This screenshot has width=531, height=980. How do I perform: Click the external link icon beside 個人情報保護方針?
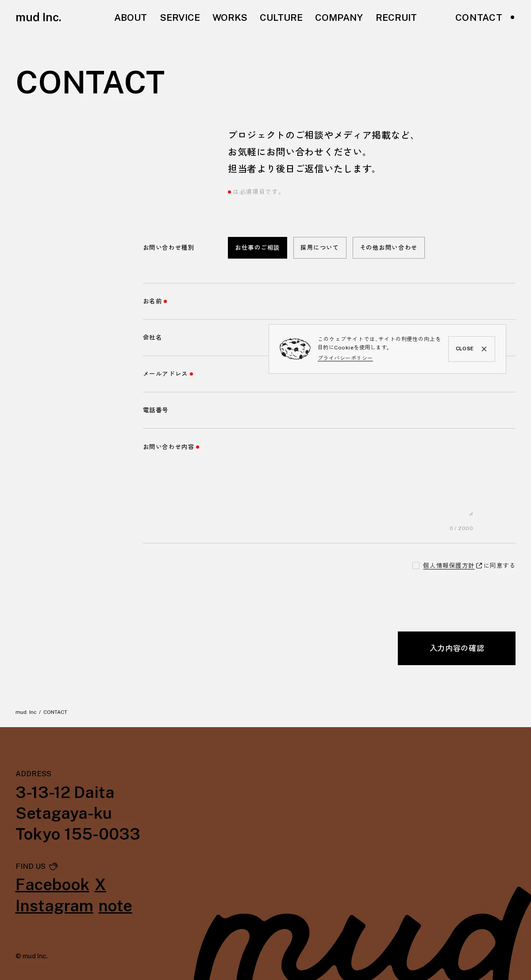tap(479, 566)
